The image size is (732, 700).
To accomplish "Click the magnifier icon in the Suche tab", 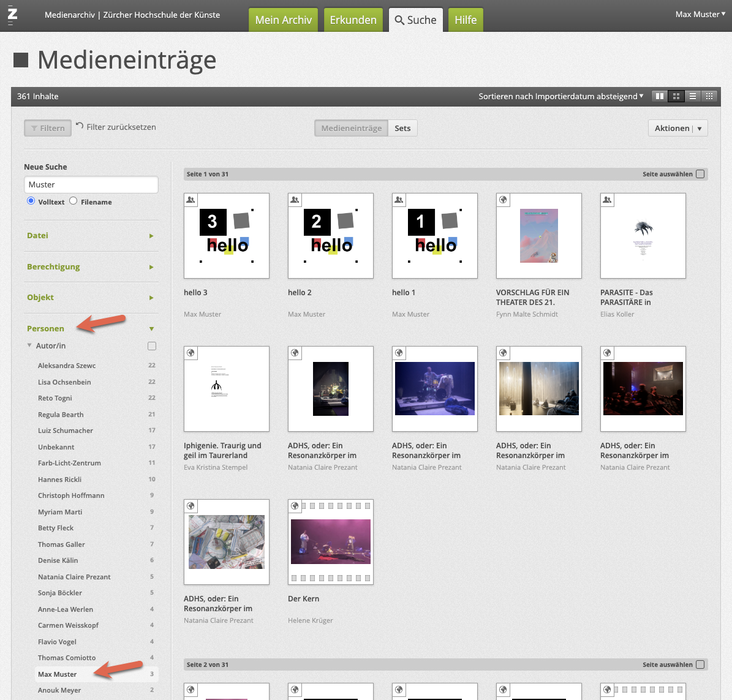I will 399,20.
